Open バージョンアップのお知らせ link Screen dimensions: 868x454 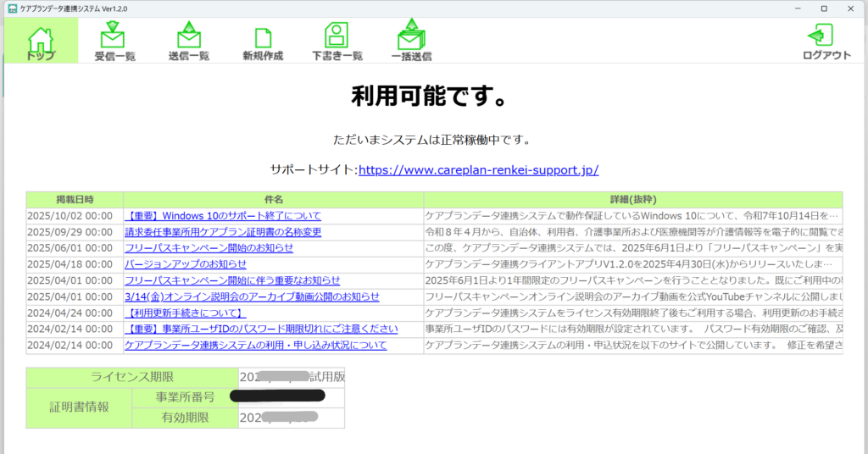pyautogui.click(x=186, y=264)
